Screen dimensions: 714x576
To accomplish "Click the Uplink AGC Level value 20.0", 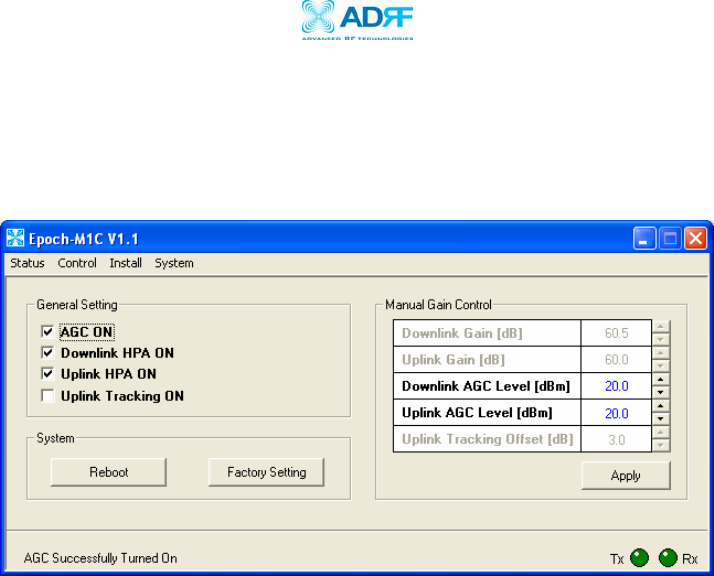I will click(x=617, y=413).
